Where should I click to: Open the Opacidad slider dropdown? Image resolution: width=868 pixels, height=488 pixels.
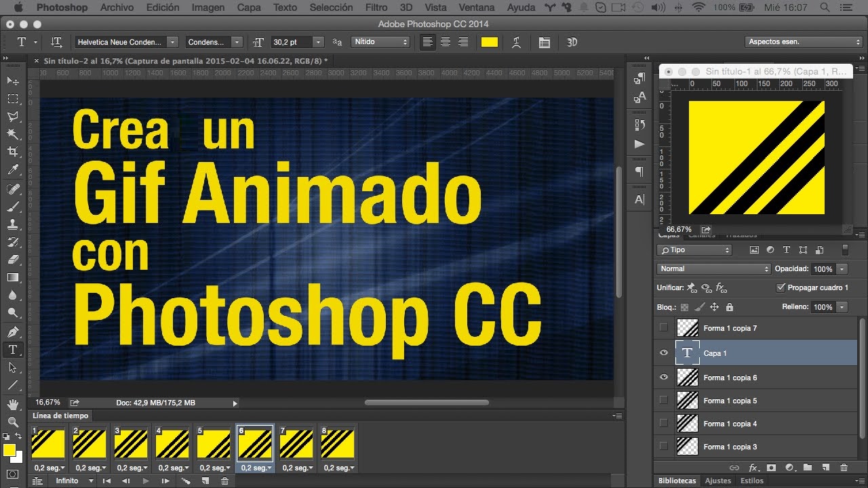[x=842, y=269]
